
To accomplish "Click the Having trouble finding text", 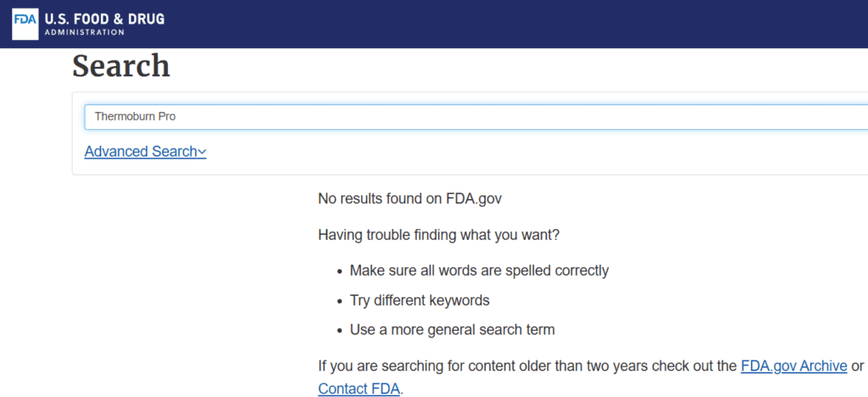I will pos(439,235).
